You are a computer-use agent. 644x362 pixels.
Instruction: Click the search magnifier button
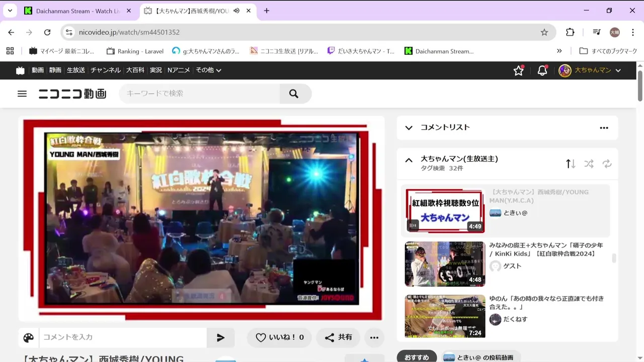294,94
